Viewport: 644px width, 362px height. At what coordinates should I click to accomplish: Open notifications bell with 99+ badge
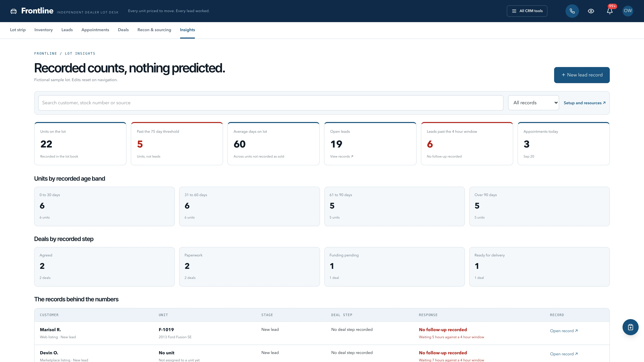tap(610, 11)
